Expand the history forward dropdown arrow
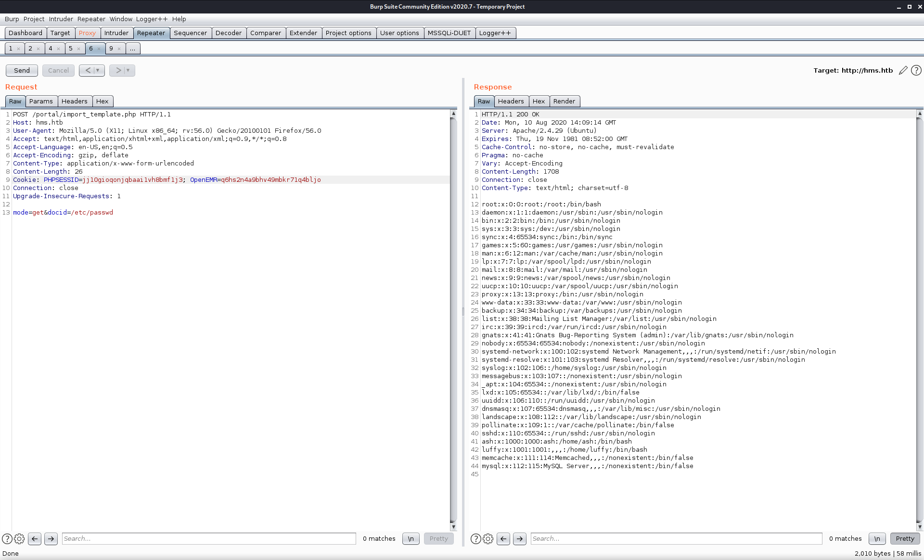The image size is (924, 560). click(128, 70)
